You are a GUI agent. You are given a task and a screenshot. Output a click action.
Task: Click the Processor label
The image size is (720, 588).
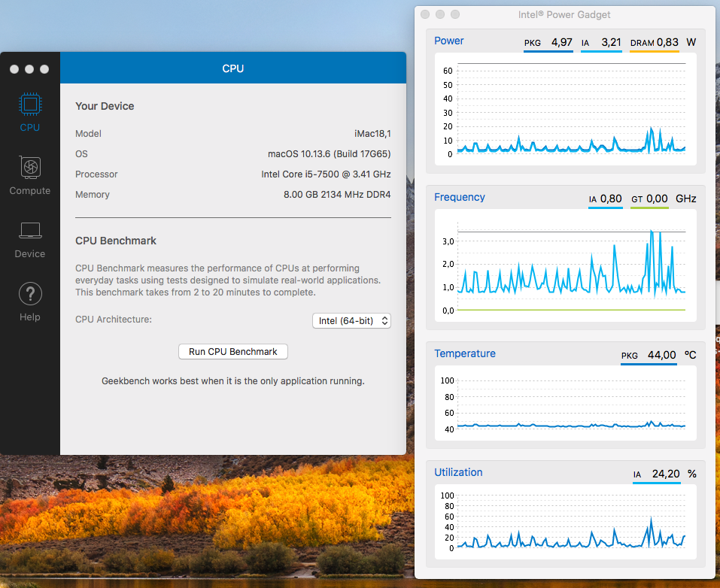click(96, 174)
